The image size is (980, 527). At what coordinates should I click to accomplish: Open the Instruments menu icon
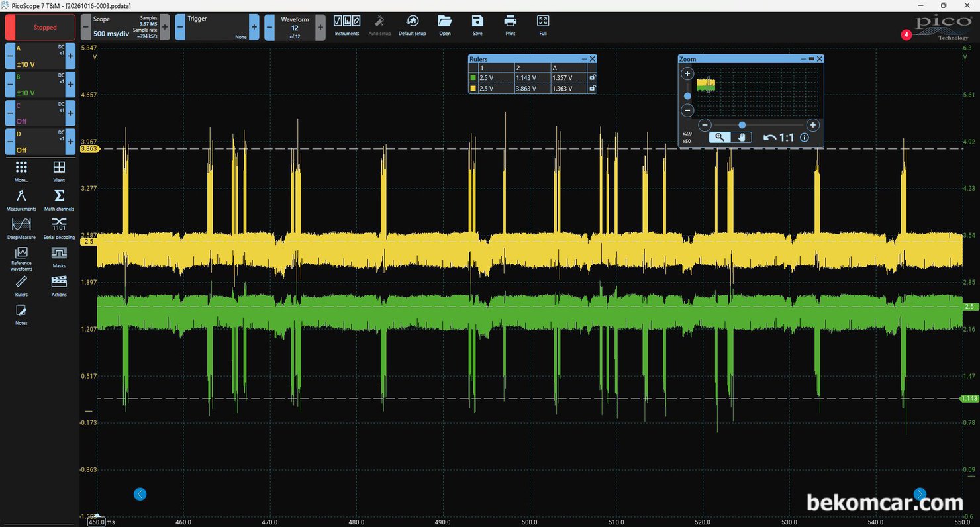tap(347, 25)
